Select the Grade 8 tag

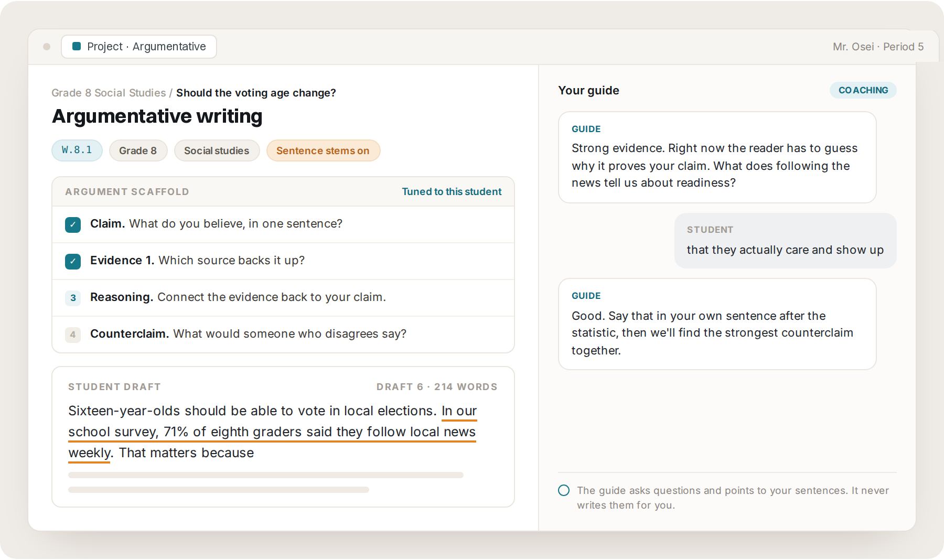[x=138, y=150]
